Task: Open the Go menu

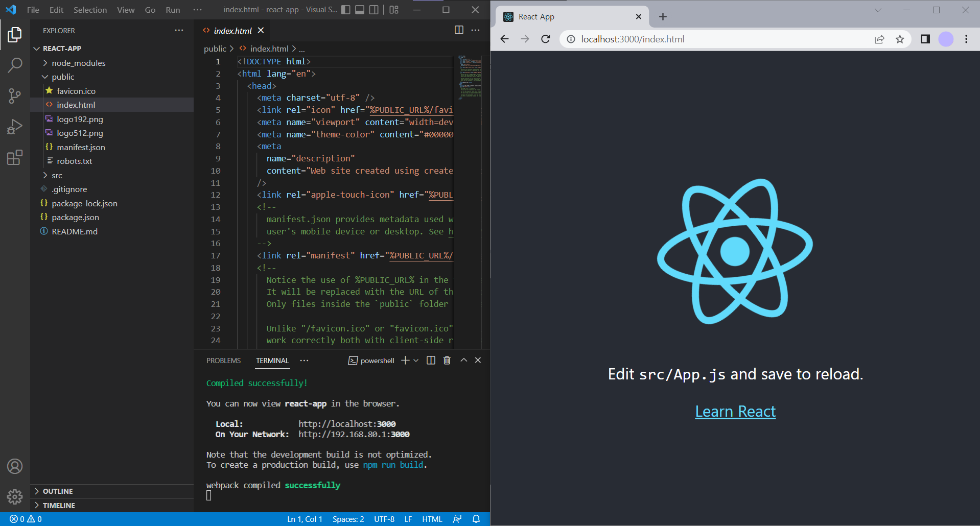Action: click(x=150, y=10)
